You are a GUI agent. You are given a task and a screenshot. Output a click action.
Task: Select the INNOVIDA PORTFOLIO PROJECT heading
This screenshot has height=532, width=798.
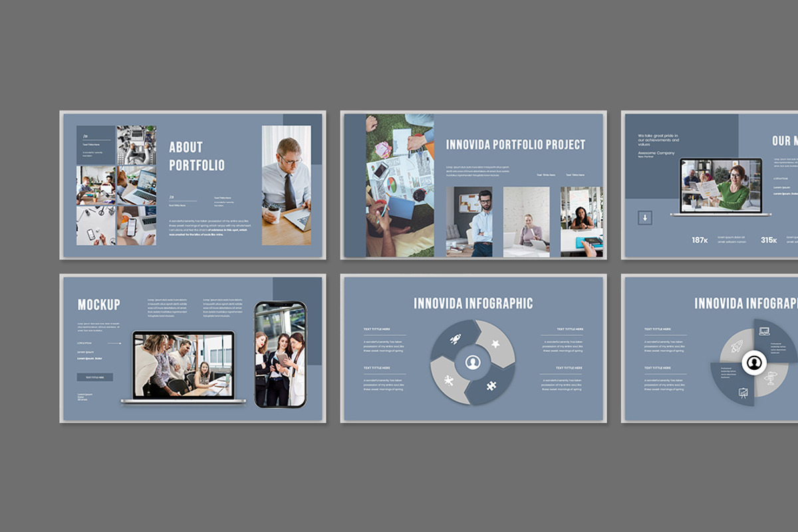pyautogui.click(x=516, y=144)
